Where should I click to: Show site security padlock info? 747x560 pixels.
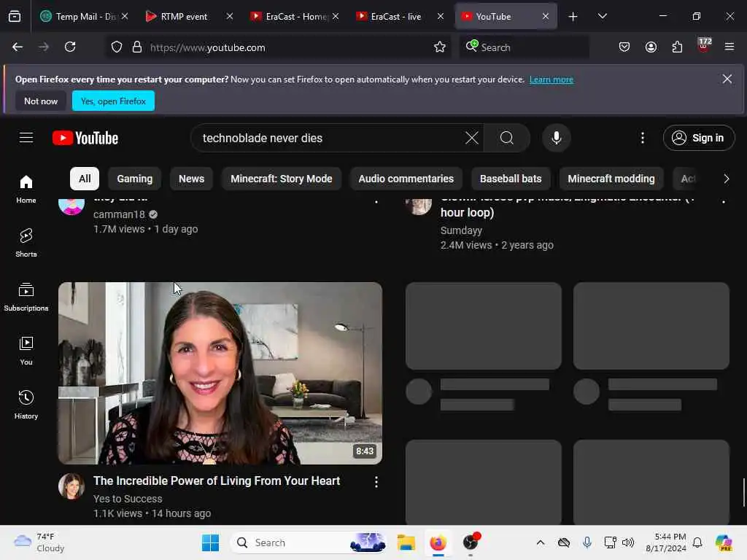[x=137, y=47]
